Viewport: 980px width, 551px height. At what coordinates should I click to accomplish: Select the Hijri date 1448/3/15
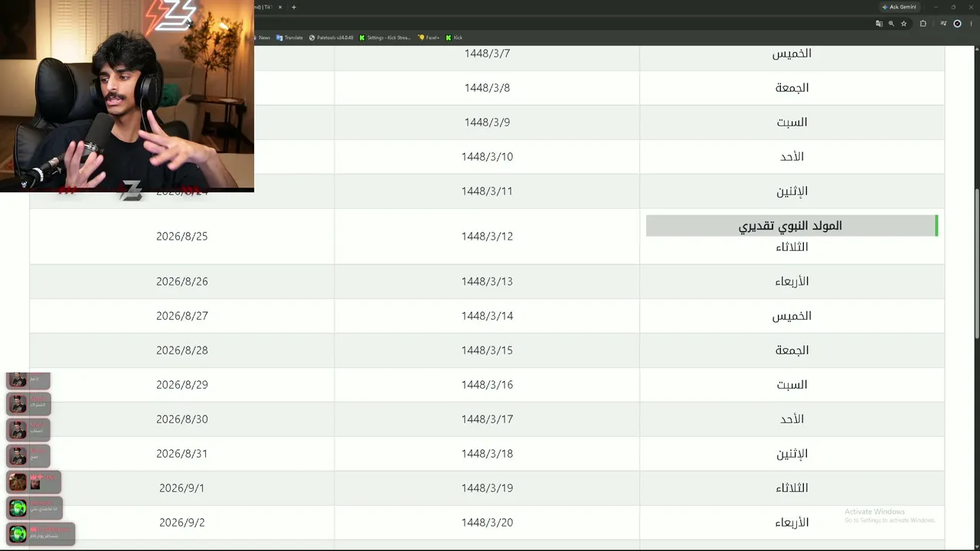(487, 350)
